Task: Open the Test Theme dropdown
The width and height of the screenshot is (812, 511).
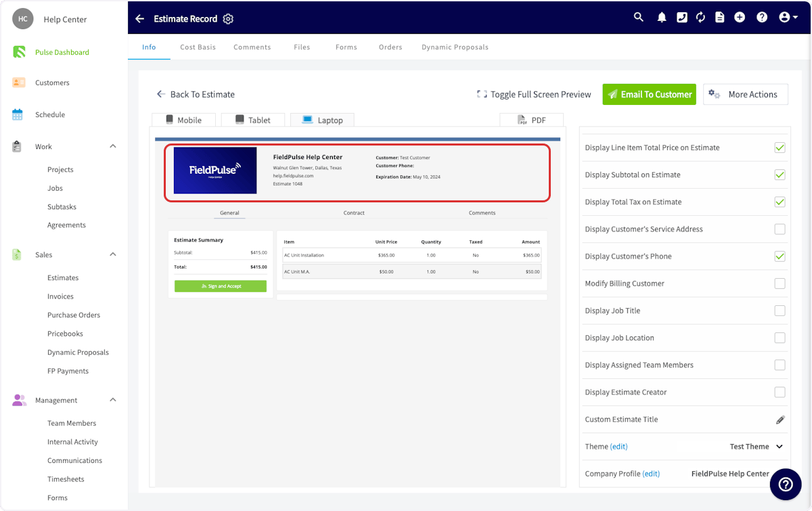Action: coord(756,447)
